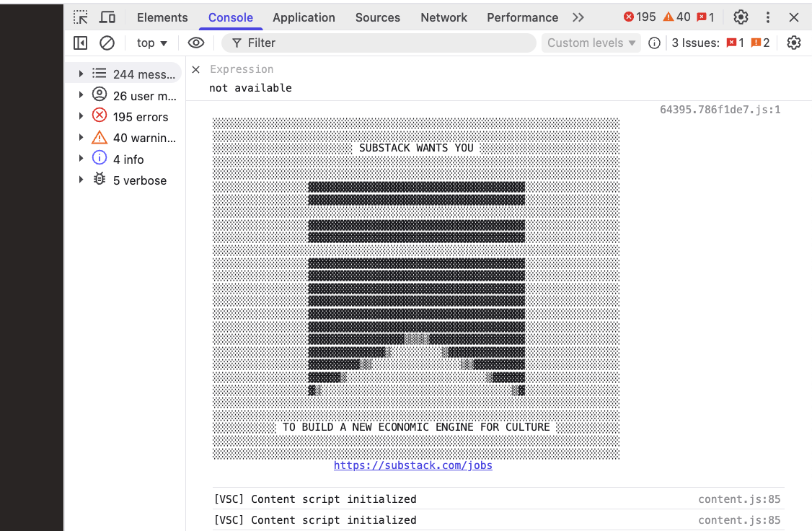Click the 40 warnings counter in toolbar
This screenshot has width=812, height=531.
pos(677,17)
